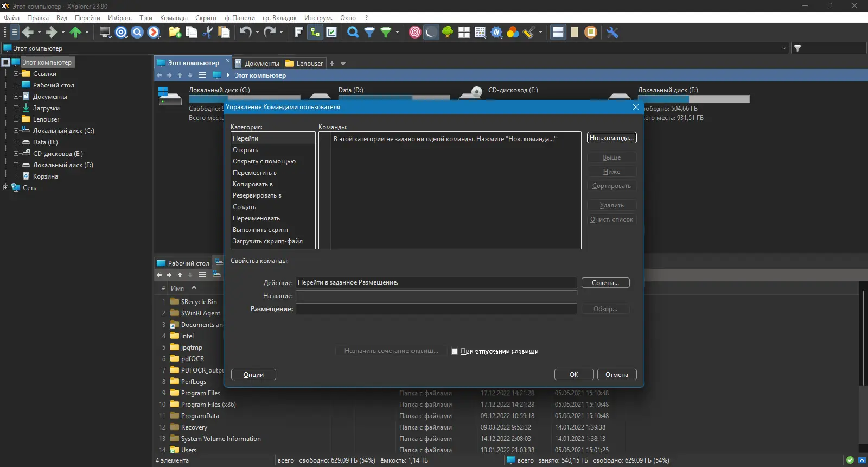
Task: Expand the Сеть tree node
Action: [6, 188]
